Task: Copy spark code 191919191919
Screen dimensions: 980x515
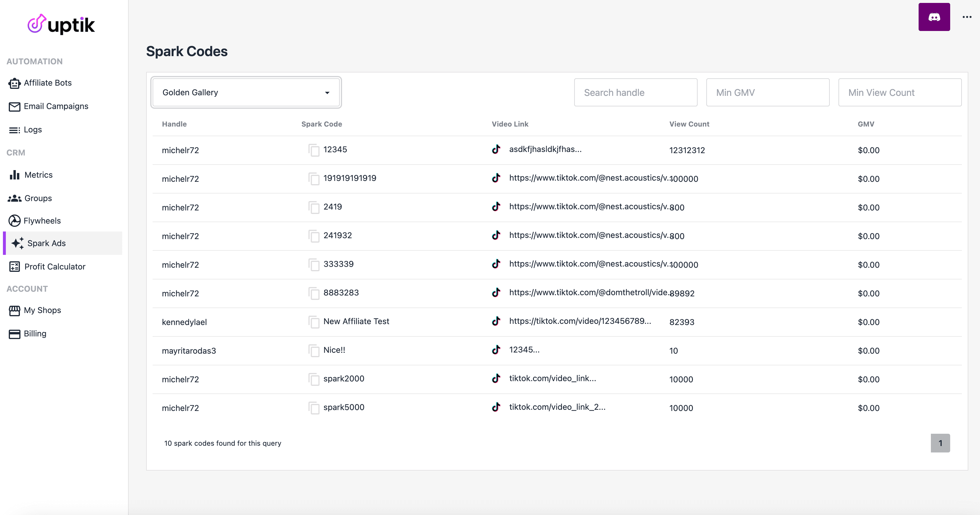Action: [314, 178]
